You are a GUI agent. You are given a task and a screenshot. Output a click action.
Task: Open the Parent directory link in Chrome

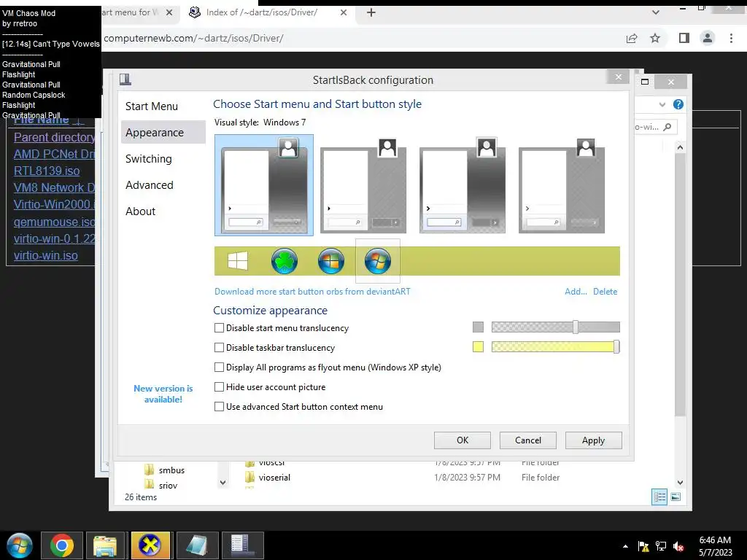[54, 137]
